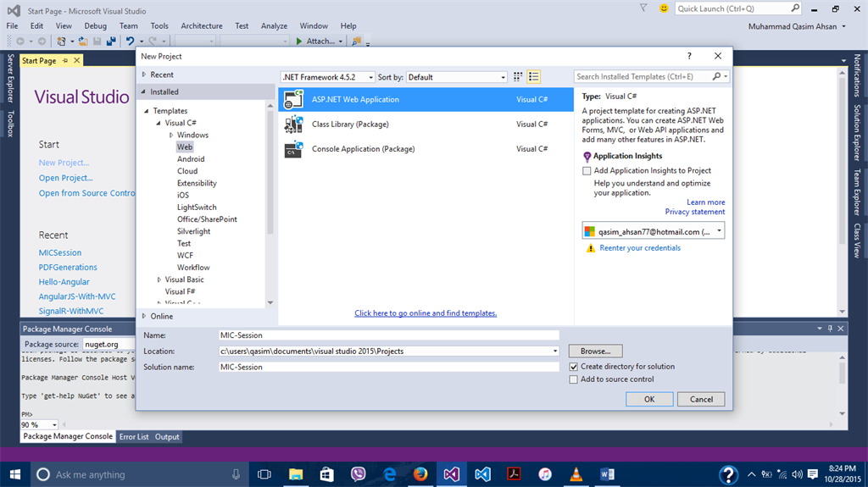Open the Location path dropdown
Image resolution: width=868 pixels, height=487 pixels.
click(554, 351)
